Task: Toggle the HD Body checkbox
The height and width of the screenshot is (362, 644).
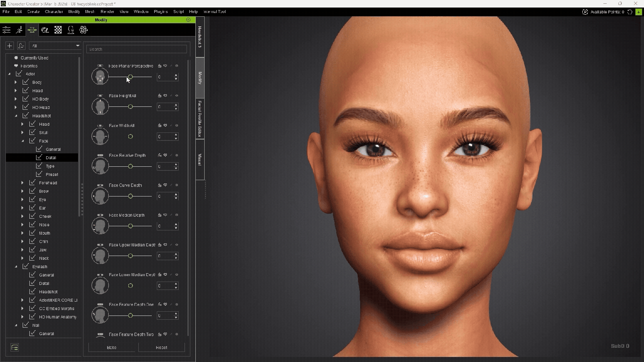Action: [x=26, y=99]
